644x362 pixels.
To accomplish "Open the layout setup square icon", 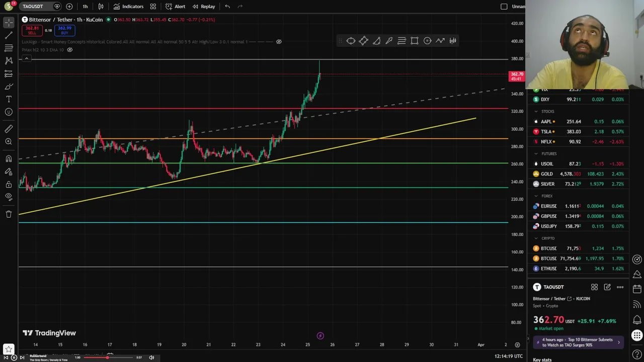I will point(504,7).
